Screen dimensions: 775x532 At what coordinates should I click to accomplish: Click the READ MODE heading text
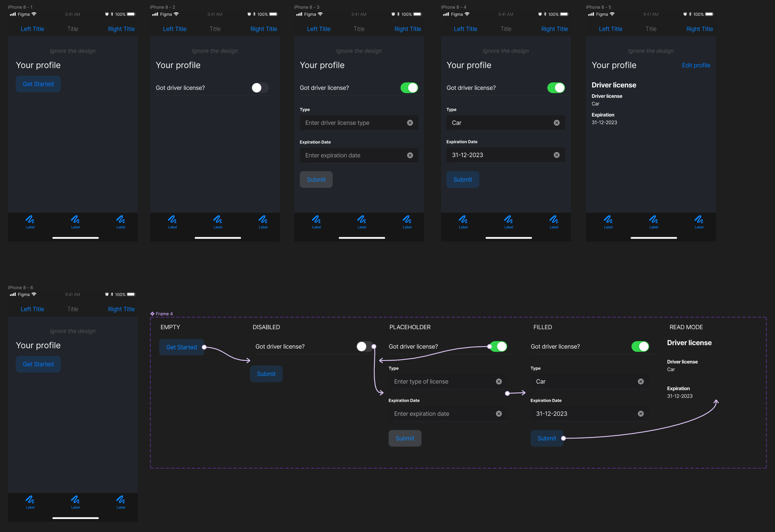click(686, 327)
